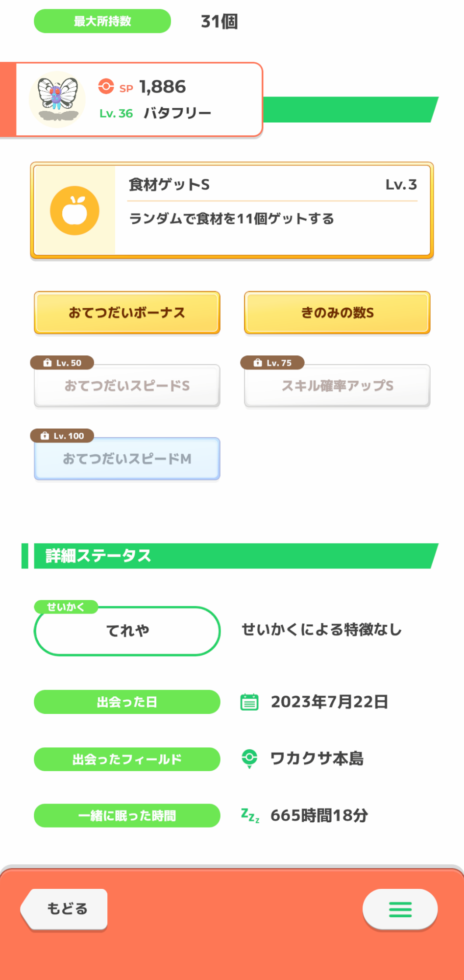464x980 pixels.
Task: Tap the locked スキル確率アップS skill
Action: pyautogui.click(x=337, y=386)
